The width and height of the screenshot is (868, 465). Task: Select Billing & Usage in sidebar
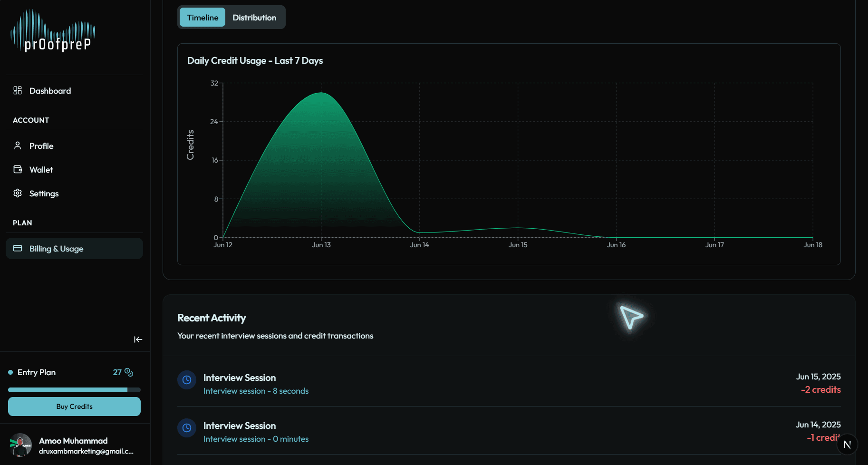click(x=74, y=248)
